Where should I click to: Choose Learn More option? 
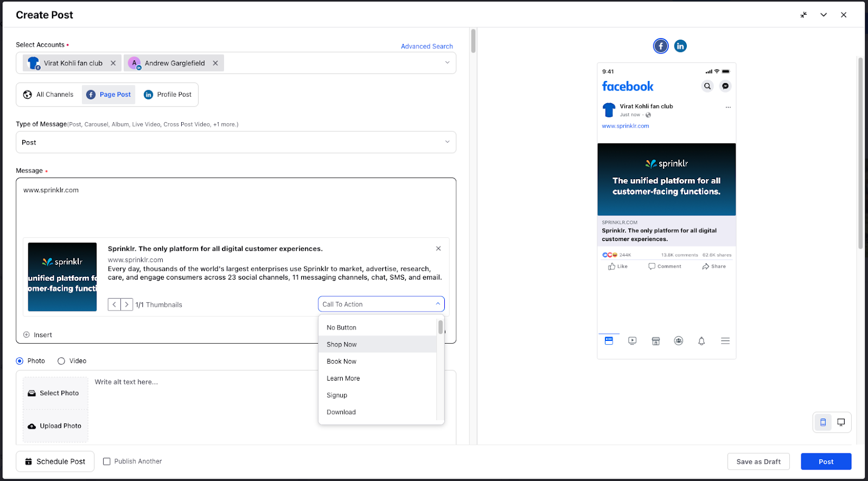[378, 378]
